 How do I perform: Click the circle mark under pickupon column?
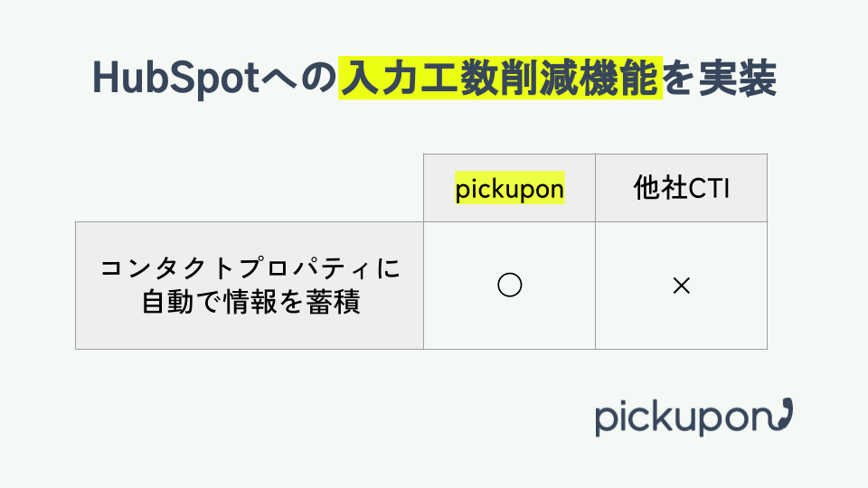pos(510,286)
